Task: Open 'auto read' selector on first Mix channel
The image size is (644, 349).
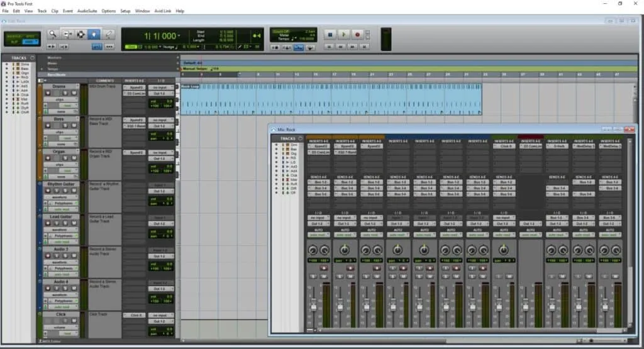Action: click(x=318, y=235)
